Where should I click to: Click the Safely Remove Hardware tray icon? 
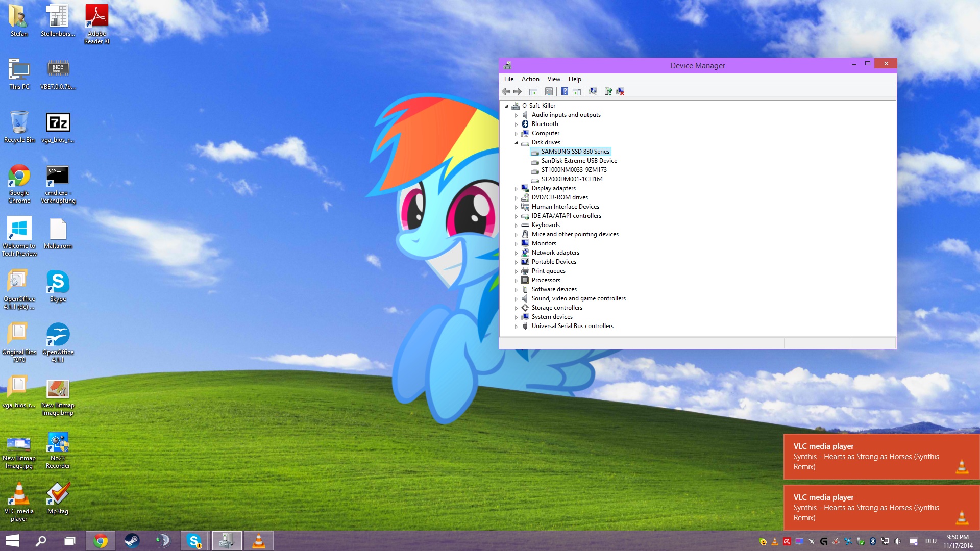click(x=861, y=541)
